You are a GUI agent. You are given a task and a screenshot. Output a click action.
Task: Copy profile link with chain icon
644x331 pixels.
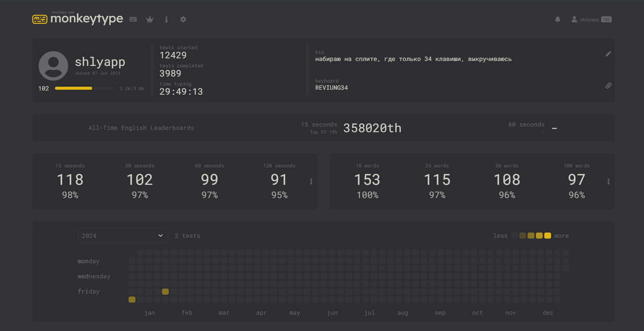(x=608, y=86)
